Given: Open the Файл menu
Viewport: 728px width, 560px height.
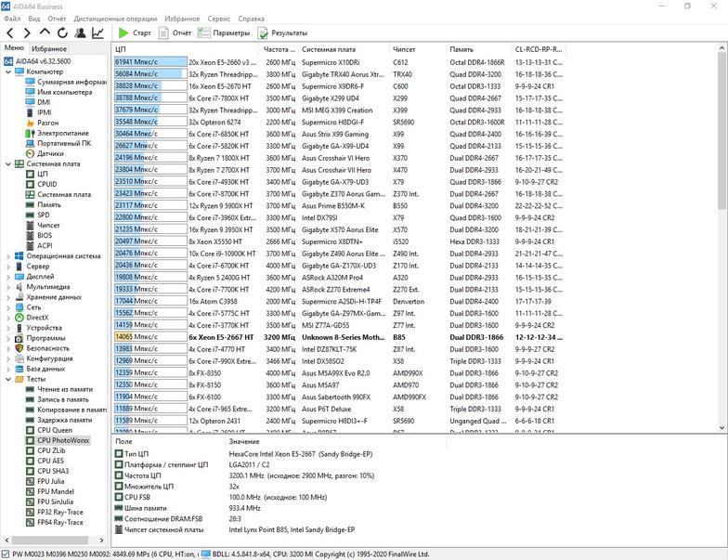Looking at the screenshot, I should click(12, 19).
